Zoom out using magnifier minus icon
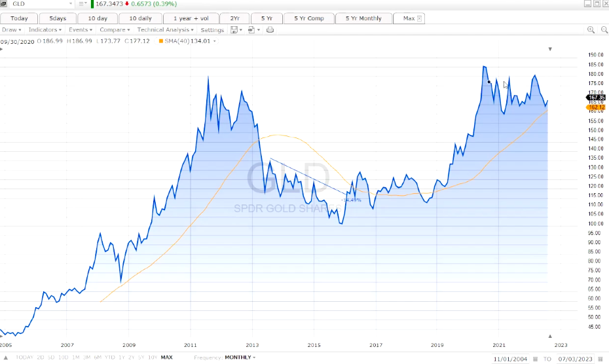This screenshot has height=364, width=609. 603,30
